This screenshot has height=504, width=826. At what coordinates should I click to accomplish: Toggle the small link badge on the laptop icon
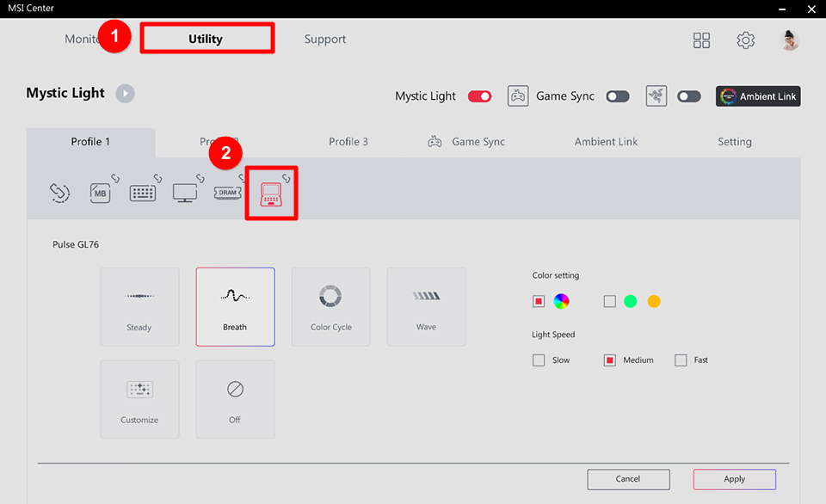(286, 178)
